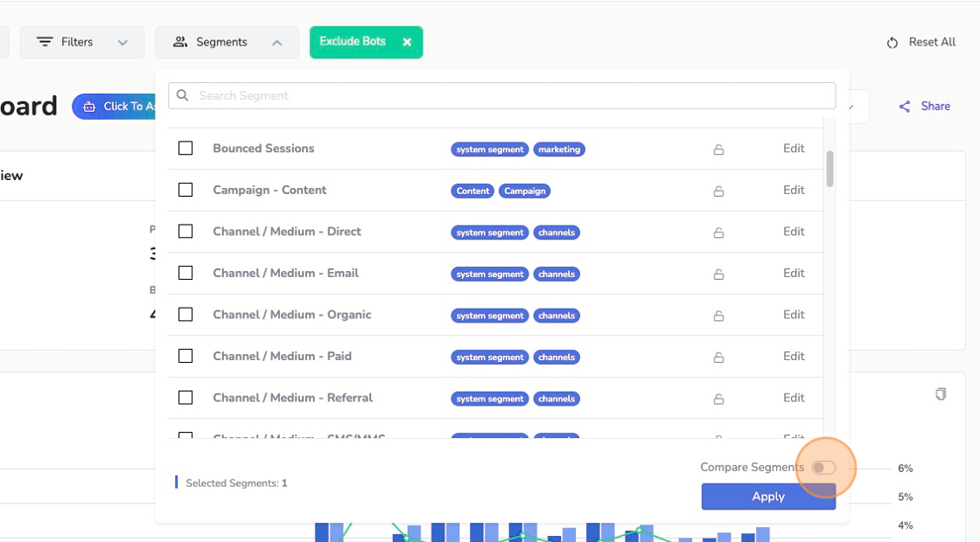Click the Compare Segments label text
The image size is (980, 542).
(x=752, y=467)
